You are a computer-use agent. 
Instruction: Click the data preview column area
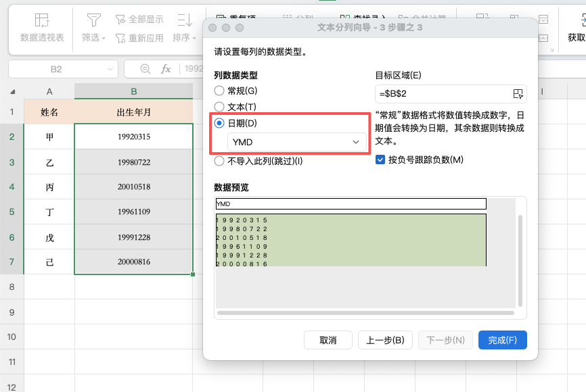pyautogui.click(x=351, y=240)
